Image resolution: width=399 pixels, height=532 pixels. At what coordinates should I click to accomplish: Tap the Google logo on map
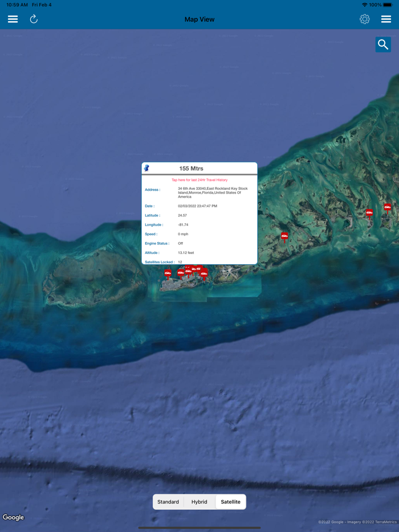(x=13, y=517)
